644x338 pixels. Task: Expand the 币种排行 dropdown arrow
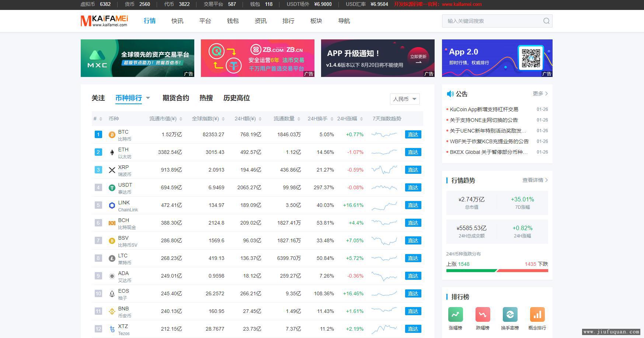(x=148, y=98)
